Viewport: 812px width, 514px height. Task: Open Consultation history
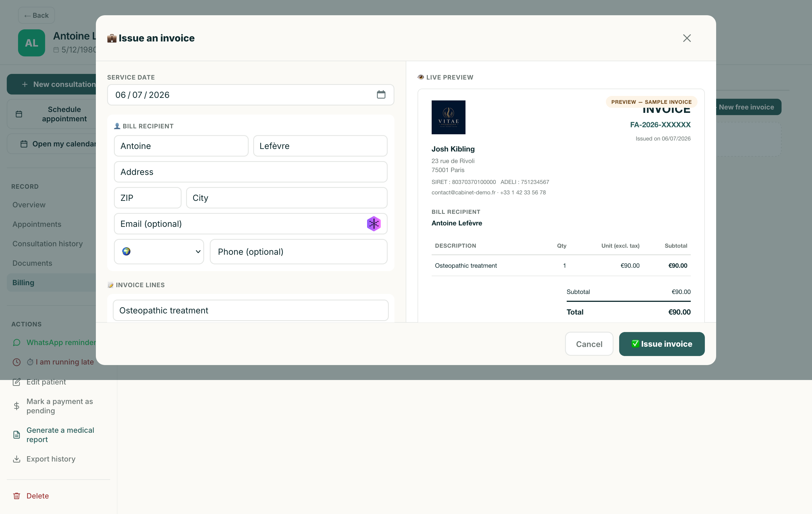(48, 244)
